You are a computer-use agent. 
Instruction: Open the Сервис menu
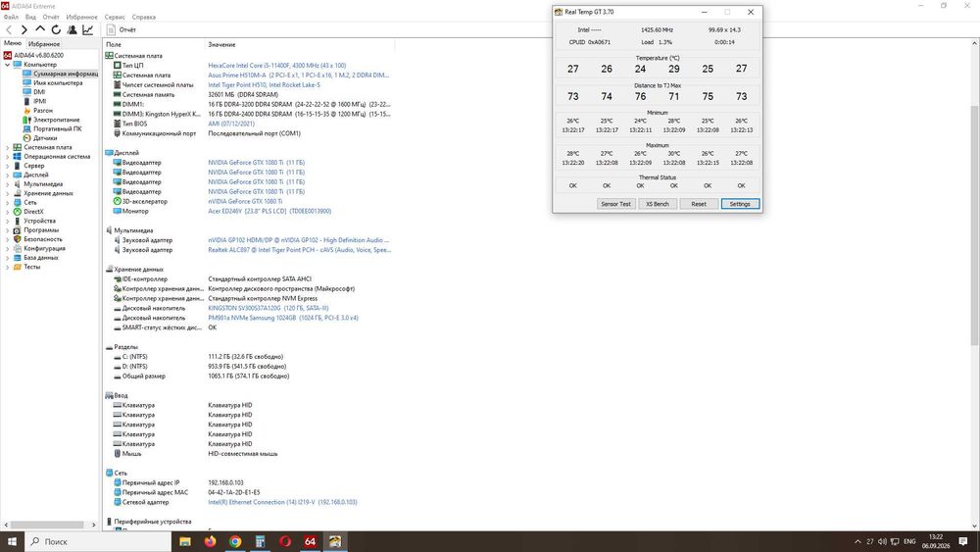point(115,17)
